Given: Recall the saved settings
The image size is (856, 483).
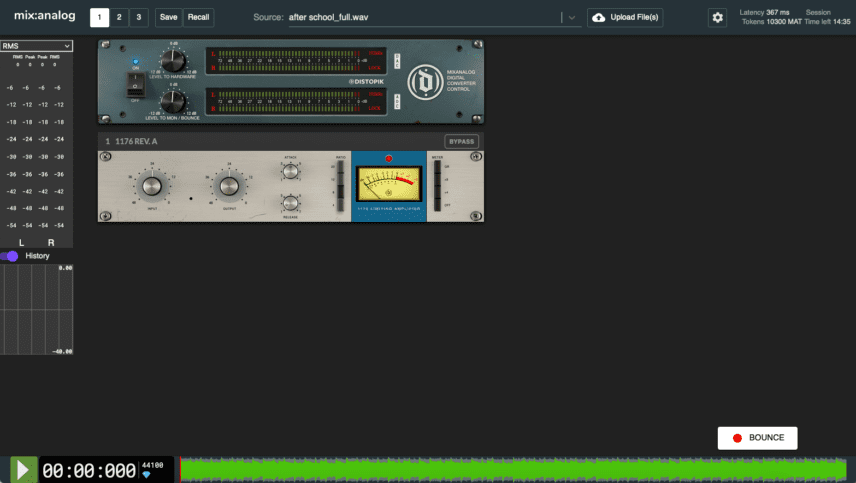Looking at the screenshot, I should [198, 17].
